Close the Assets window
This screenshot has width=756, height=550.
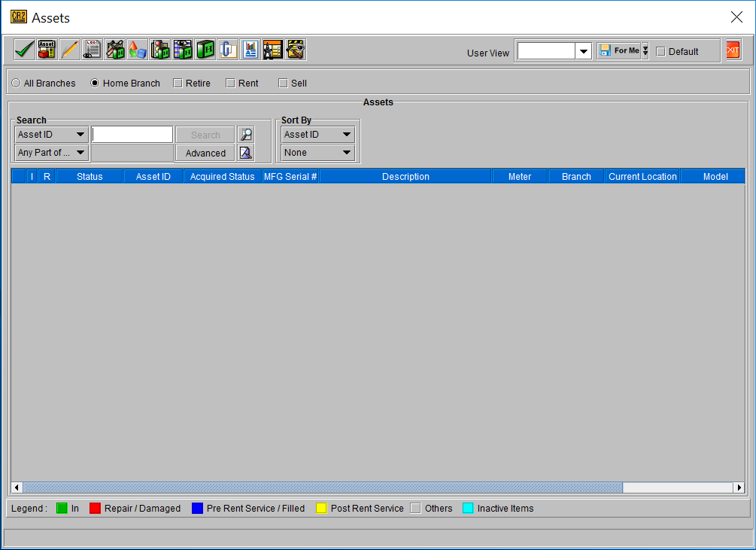(736, 17)
